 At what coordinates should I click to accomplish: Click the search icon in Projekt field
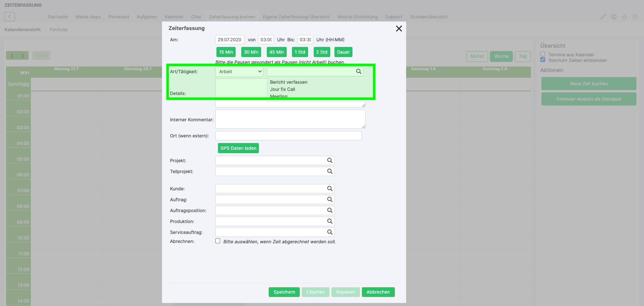[x=330, y=160]
